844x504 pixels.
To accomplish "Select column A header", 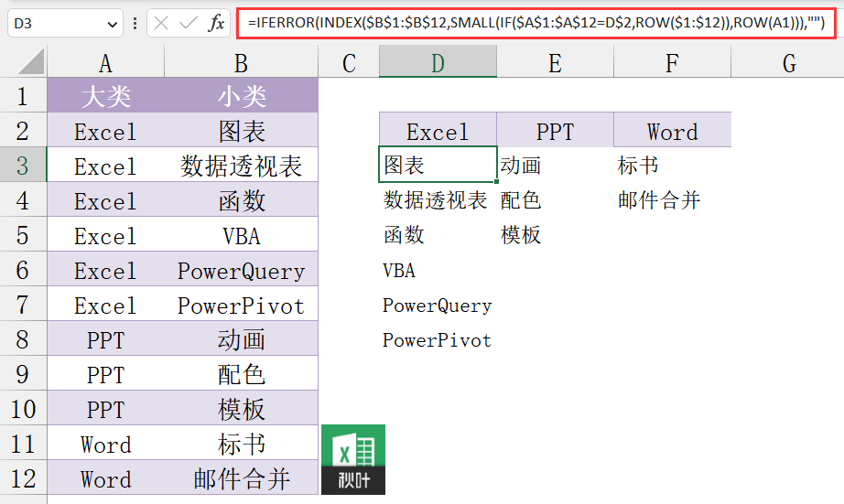I will click(x=105, y=62).
